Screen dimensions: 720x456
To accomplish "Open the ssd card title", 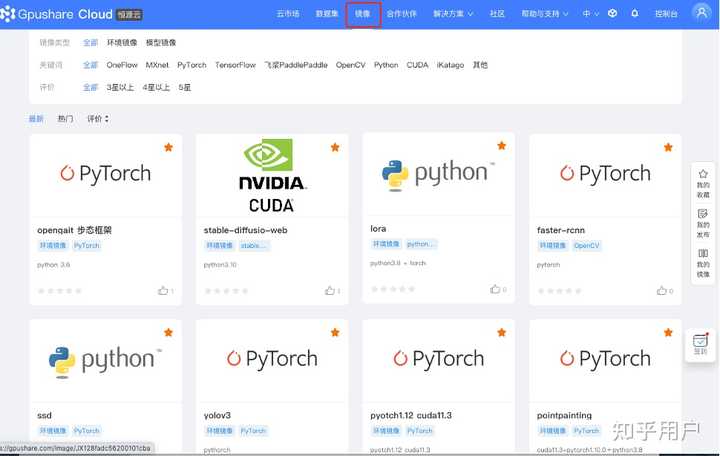I will [44, 415].
